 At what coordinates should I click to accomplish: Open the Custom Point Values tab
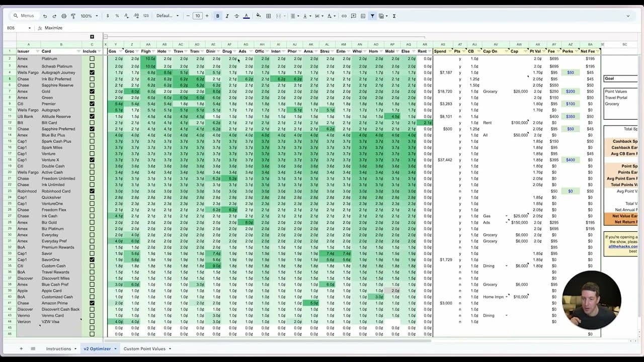coord(144,348)
